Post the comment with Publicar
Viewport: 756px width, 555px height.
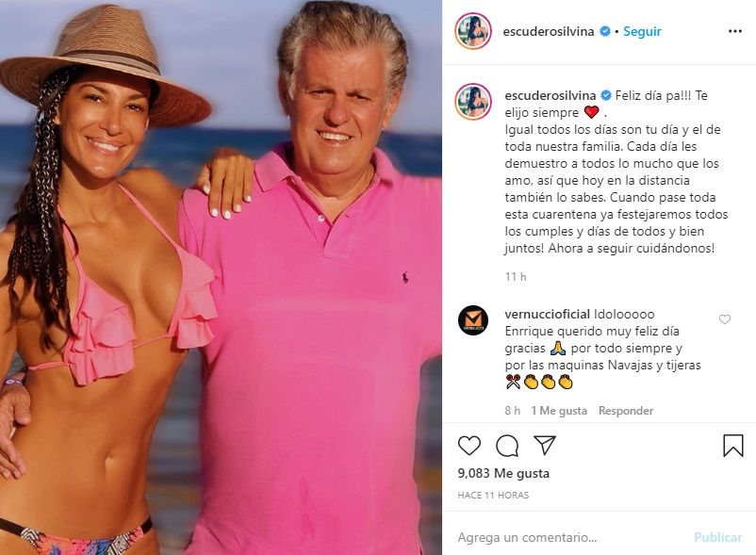[x=718, y=537]
